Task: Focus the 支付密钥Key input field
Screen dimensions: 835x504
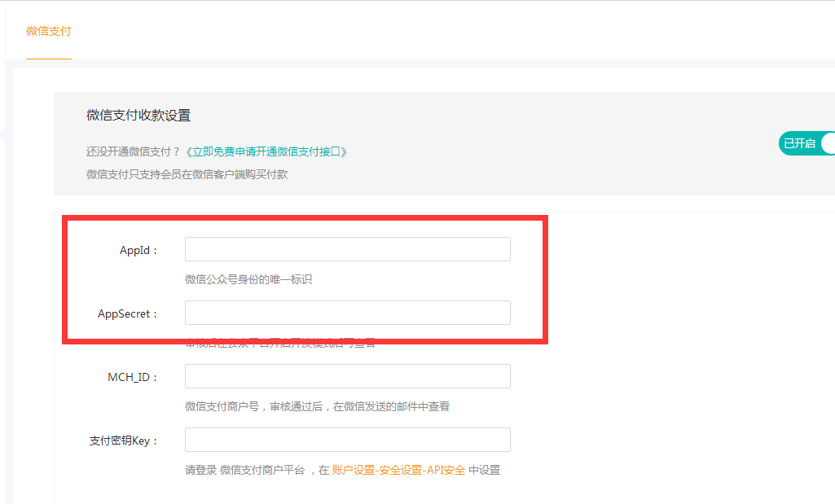Action: point(347,440)
